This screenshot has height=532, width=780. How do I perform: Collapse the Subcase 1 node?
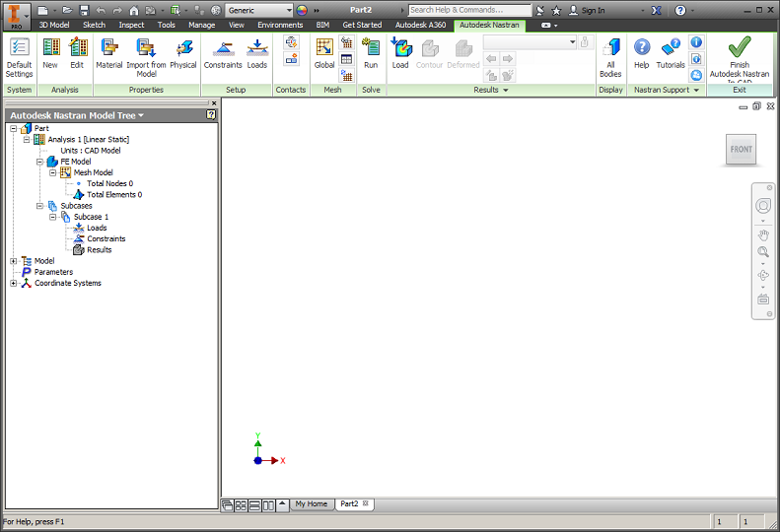point(52,217)
